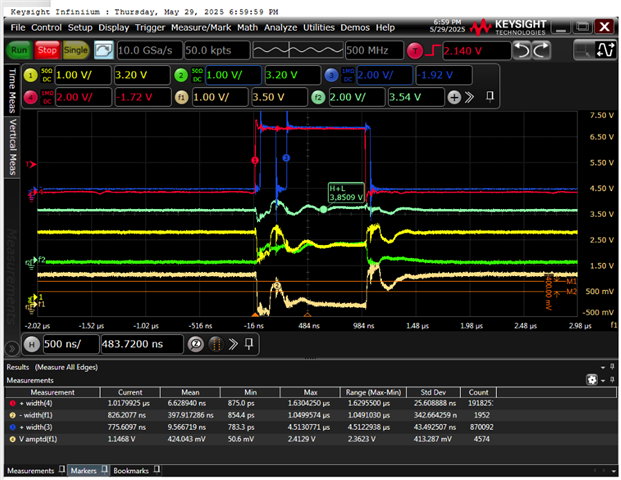Click the 10.0 GSa/s sample rate field
Image resolution: width=621 pixels, height=480 pixels.
(x=150, y=50)
